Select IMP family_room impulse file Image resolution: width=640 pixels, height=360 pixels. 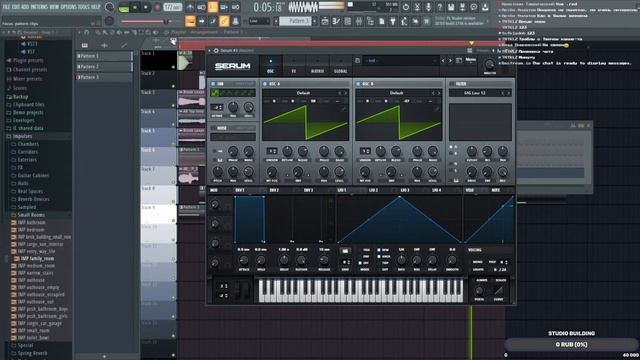click(x=36, y=258)
